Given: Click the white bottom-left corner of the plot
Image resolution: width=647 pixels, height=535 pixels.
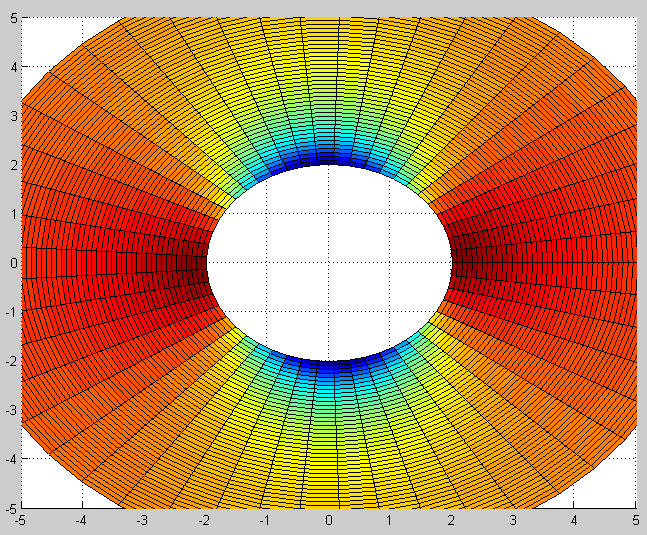Looking at the screenshot, I should 40,488.
